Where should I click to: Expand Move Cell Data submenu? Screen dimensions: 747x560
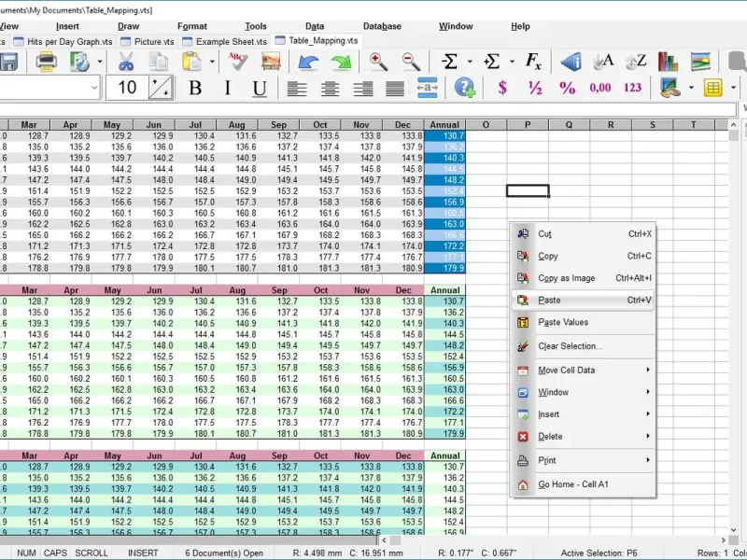tap(583, 370)
